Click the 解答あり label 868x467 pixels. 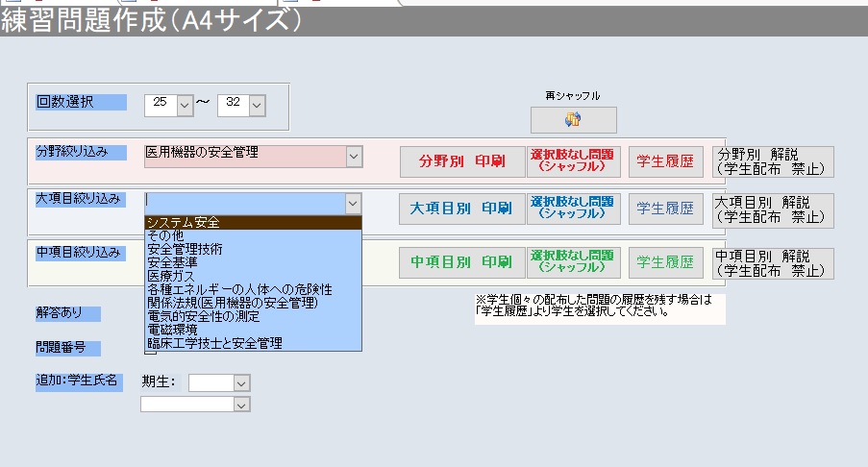(x=68, y=313)
